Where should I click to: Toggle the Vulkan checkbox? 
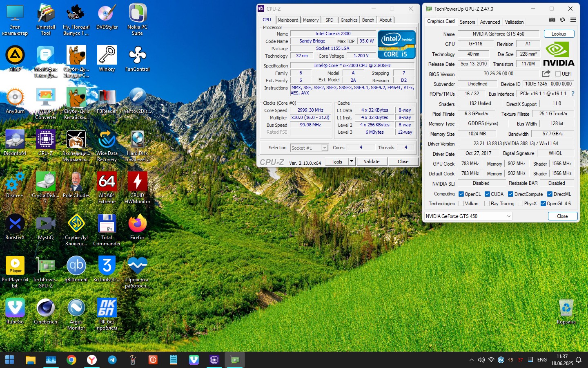[x=461, y=204]
